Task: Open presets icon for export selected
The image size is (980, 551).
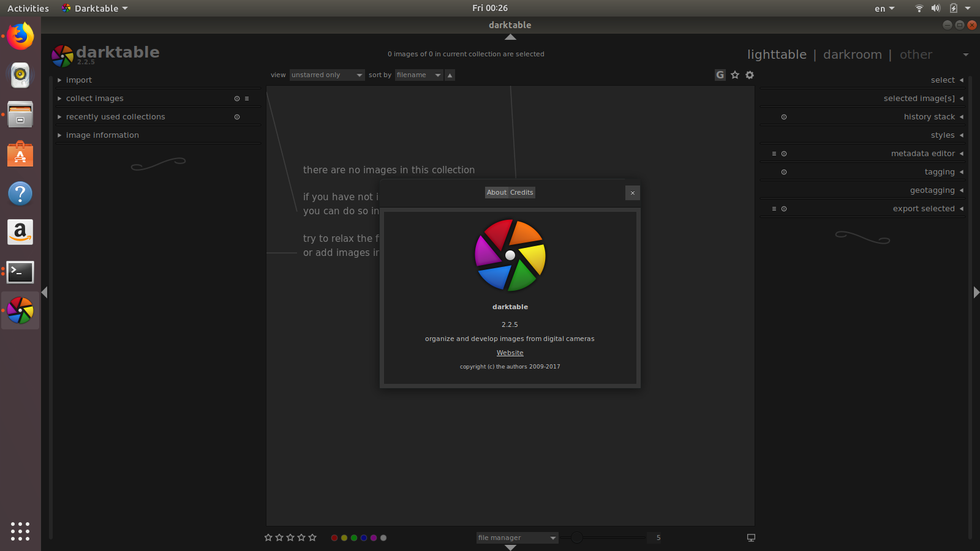Action: [774, 209]
